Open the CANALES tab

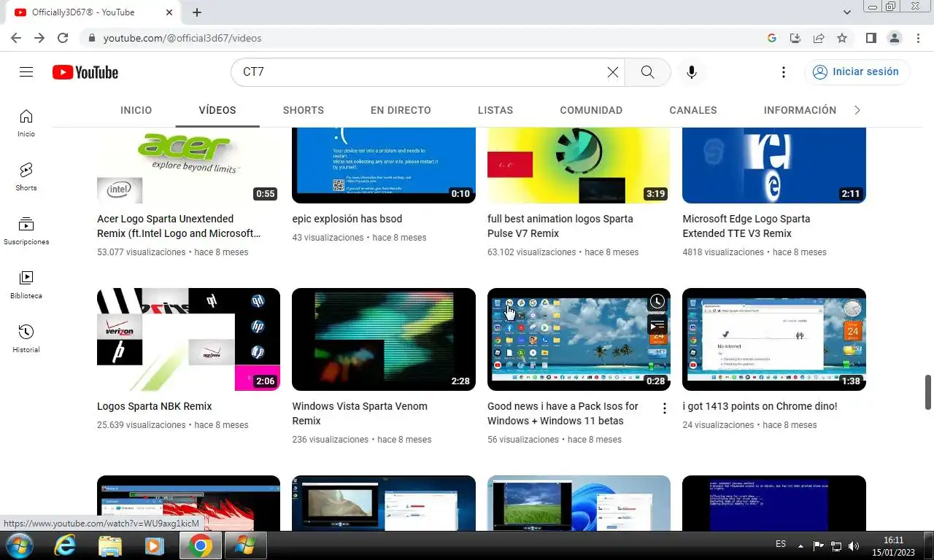[693, 110]
